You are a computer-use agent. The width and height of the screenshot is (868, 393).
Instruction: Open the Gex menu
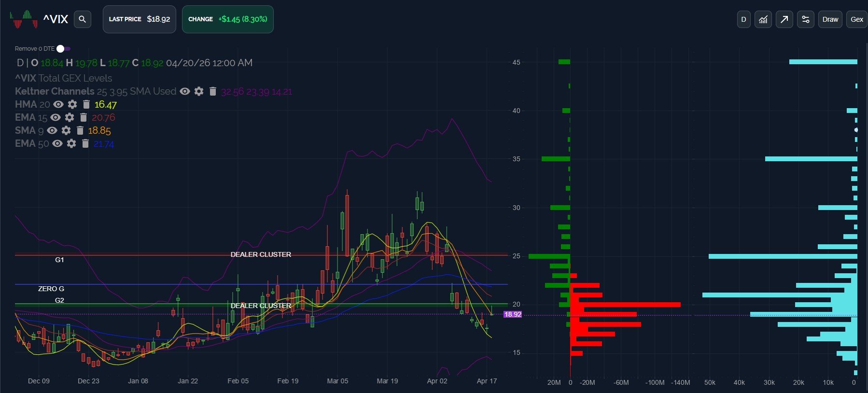856,19
